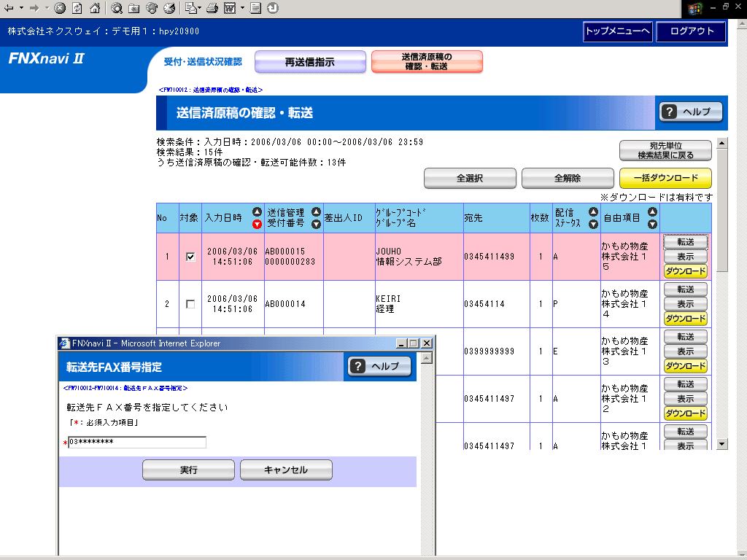The height and width of the screenshot is (560, 747).
Task: Click the 一括ダウンロード button
Action: pyautogui.click(x=665, y=178)
